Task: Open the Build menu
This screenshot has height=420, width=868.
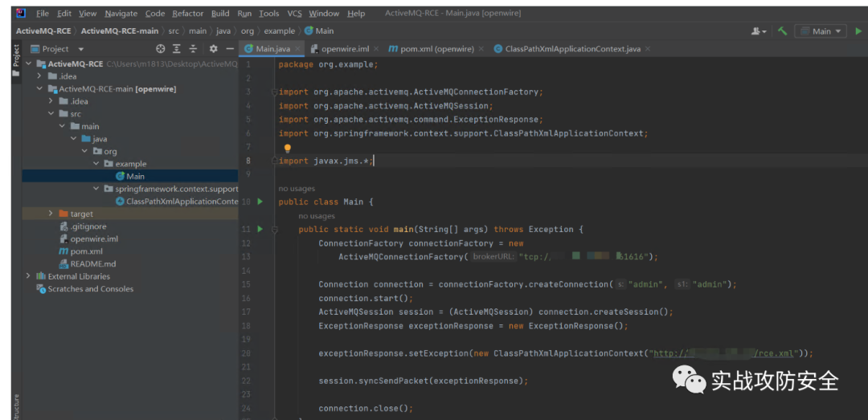Action: pyautogui.click(x=220, y=14)
